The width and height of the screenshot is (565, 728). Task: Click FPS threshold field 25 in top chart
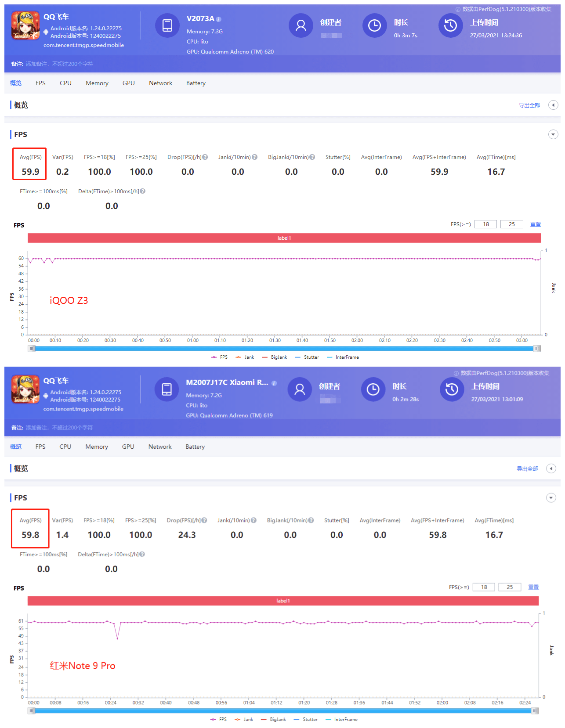pos(512,224)
